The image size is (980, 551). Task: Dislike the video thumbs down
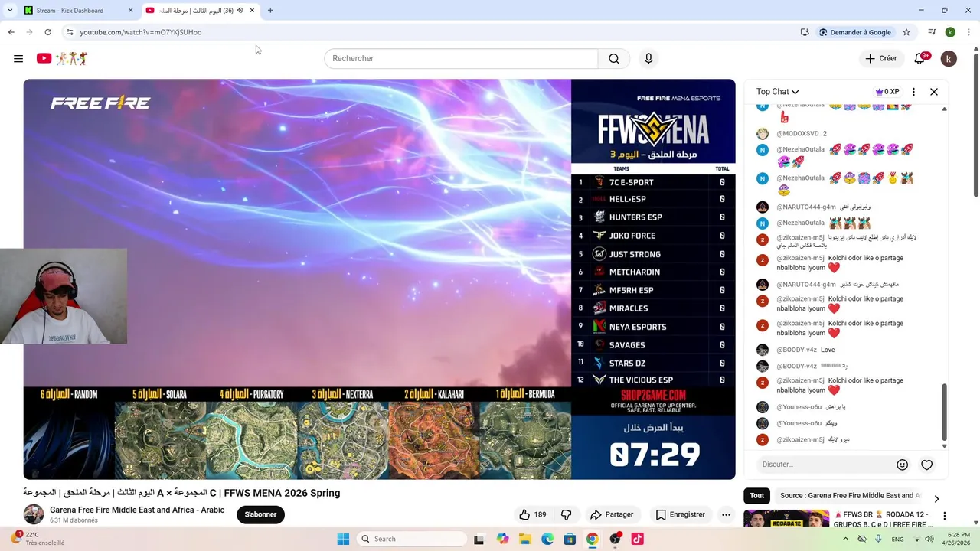pos(567,514)
